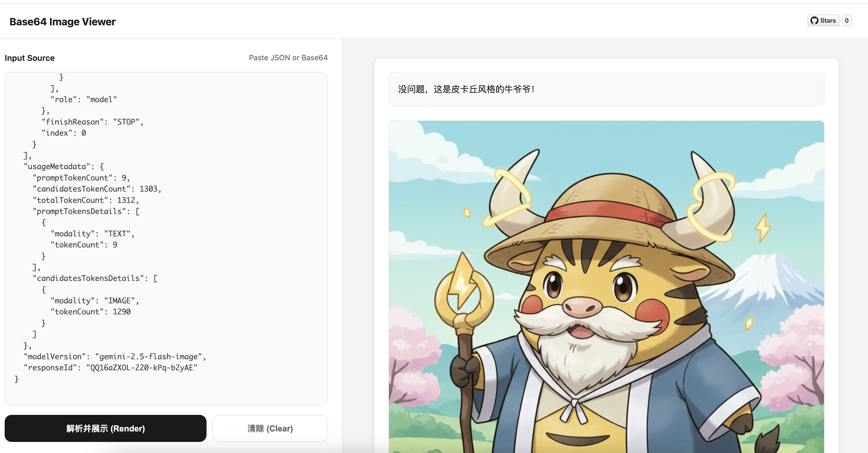Click the Base64 Image Viewer title

click(x=62, y=22)
